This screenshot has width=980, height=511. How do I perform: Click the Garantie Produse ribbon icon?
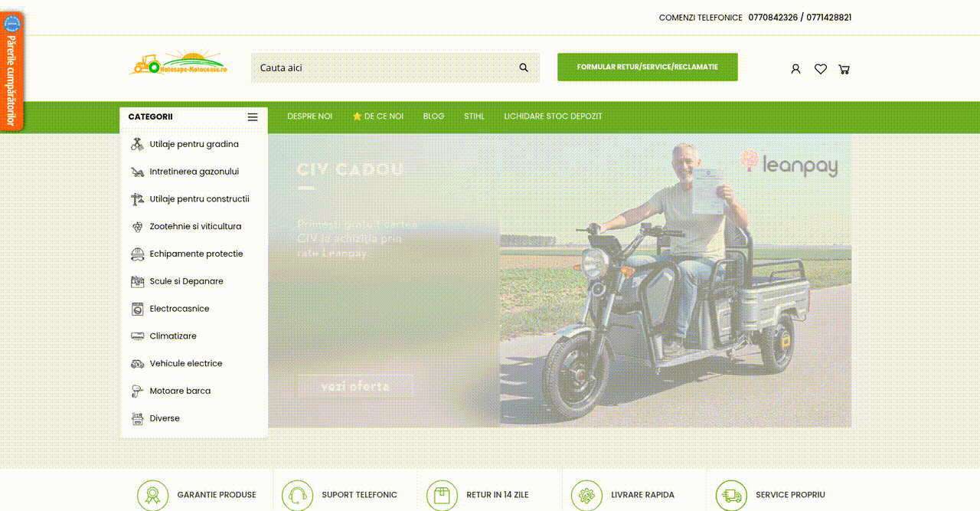[152, 495]
